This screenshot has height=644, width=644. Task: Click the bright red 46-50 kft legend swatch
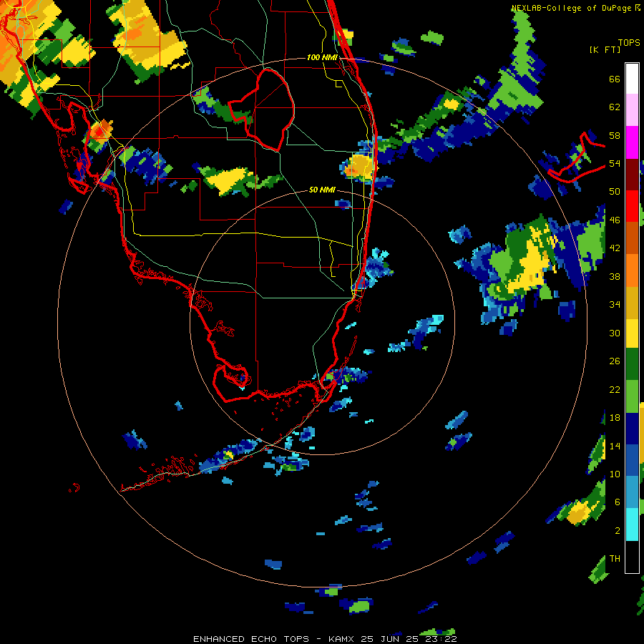click(632, 206)
